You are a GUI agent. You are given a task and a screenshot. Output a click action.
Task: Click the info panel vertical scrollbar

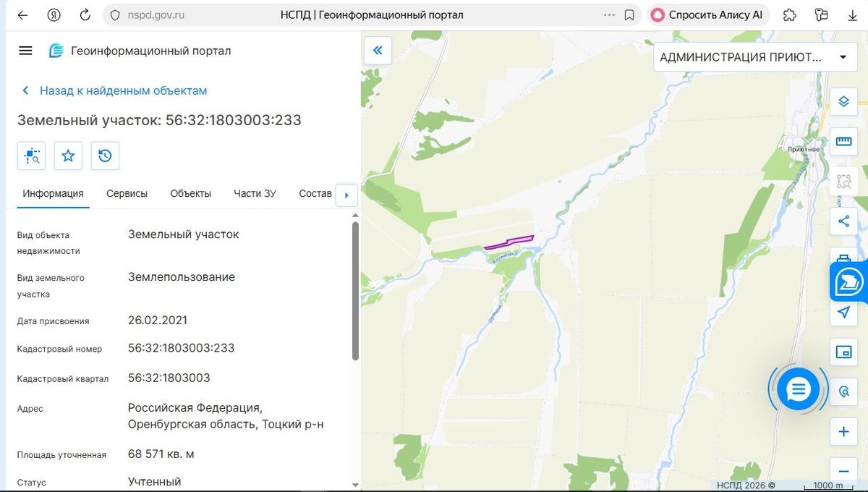click(355, 291)
